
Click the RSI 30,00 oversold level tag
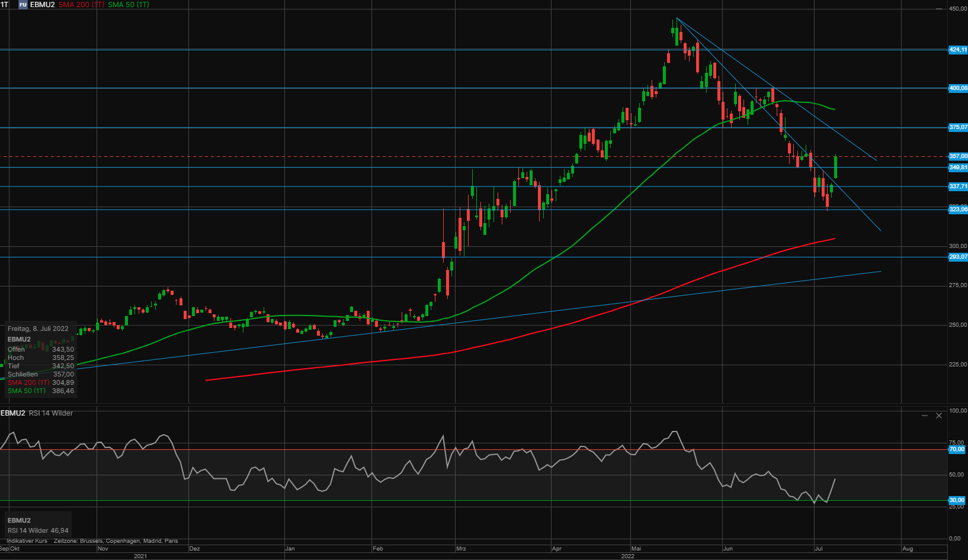pos(957,500)
